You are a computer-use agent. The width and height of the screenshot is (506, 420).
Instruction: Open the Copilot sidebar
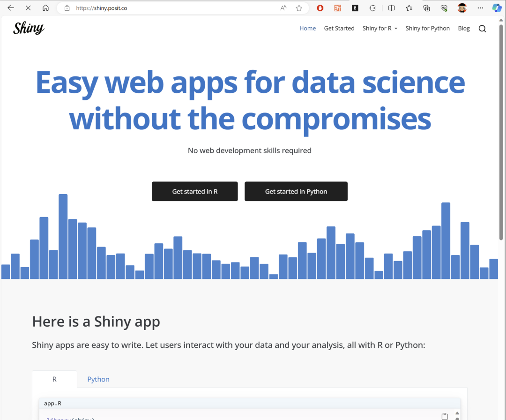tap(497, 7)
